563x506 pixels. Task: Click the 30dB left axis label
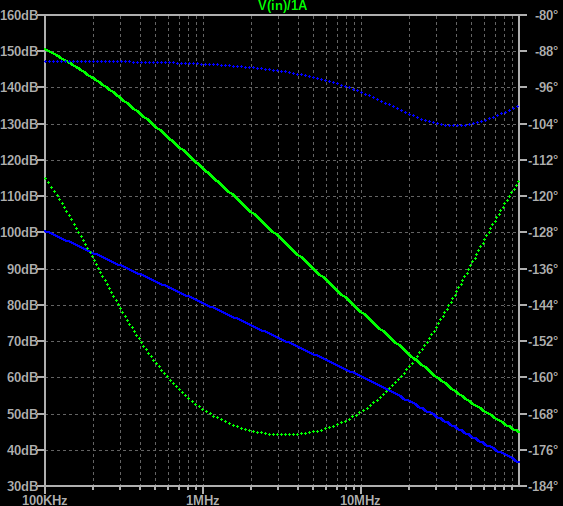(22, 486)
